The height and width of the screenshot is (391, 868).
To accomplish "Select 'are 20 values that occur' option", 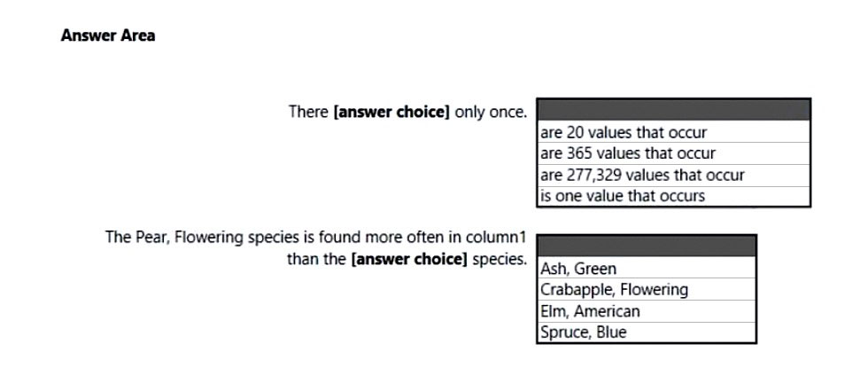I will click(674, 132).
